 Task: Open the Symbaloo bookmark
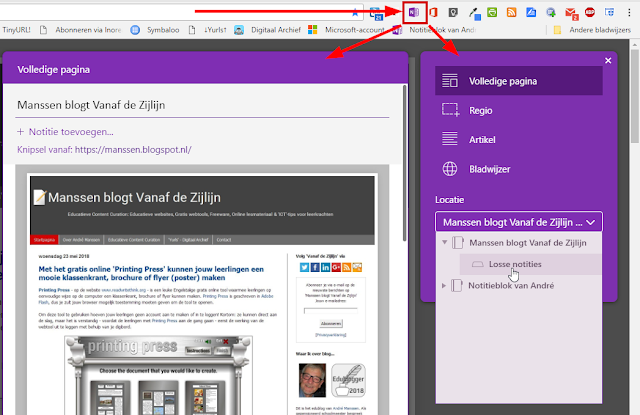click(x=155, y=30)
